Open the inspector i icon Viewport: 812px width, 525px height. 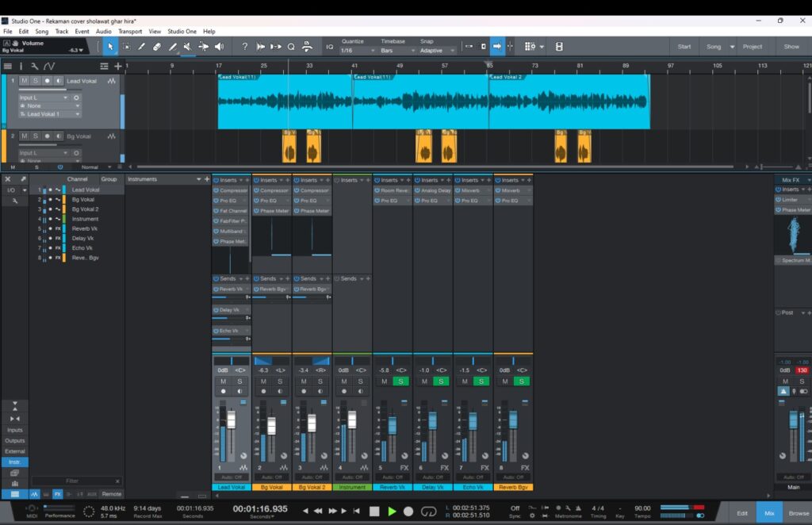(x=21, y=67)
